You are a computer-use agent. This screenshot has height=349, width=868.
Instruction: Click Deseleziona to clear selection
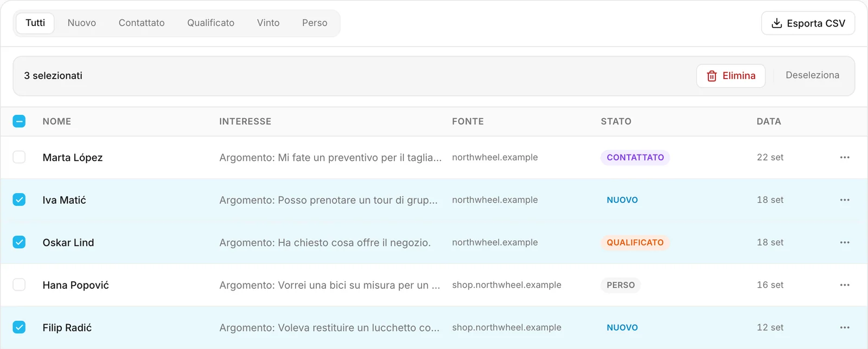coord(813,75)
